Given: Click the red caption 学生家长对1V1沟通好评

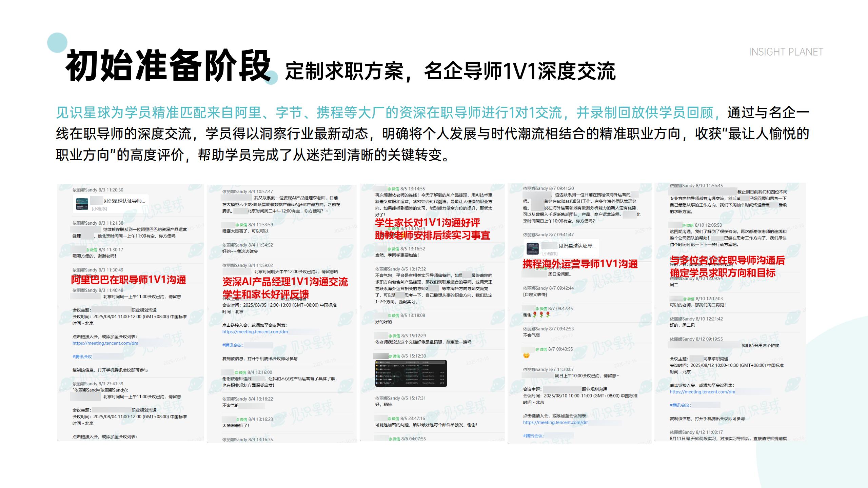Looking at the screenshot, I should (x=427, y=223).
